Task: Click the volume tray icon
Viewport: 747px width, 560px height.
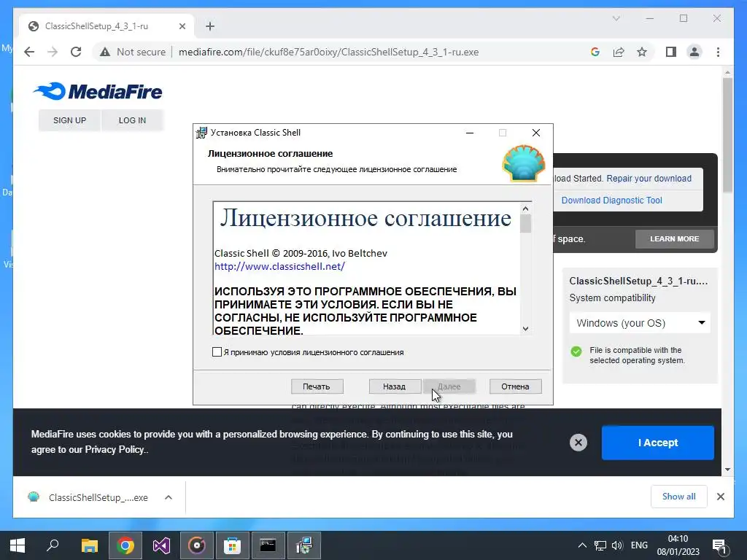Action: click(617, 545)
